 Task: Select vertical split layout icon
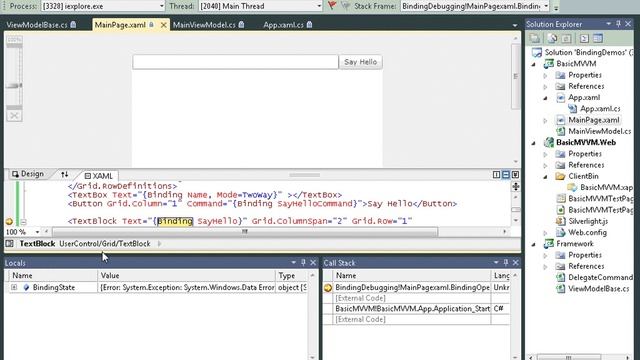pyautogui.click(x=496, y=175)
